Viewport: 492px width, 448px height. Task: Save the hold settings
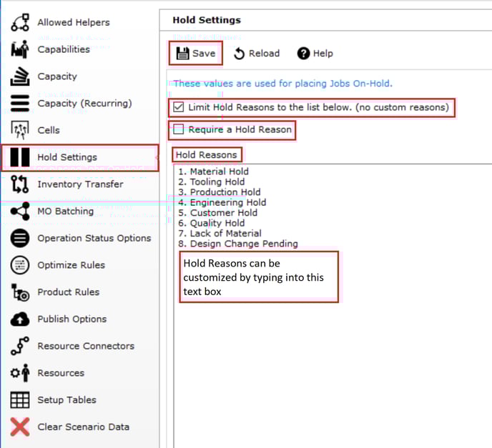(196, 54)
